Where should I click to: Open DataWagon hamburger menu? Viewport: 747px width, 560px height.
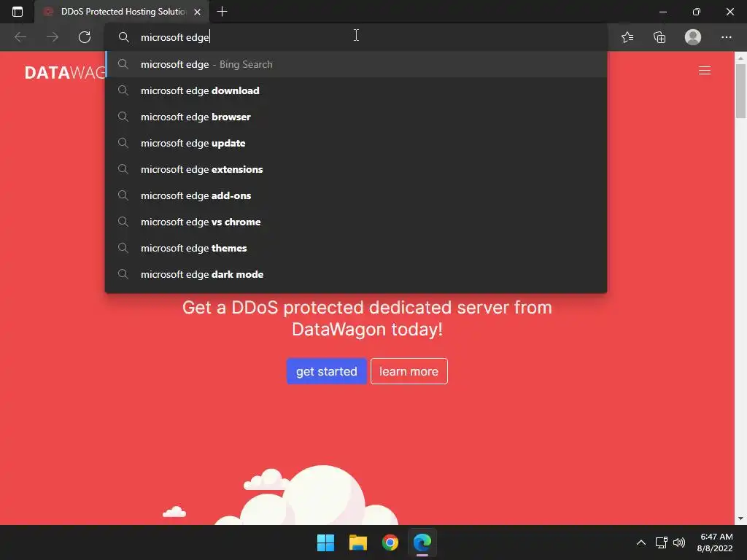point(705,71)
